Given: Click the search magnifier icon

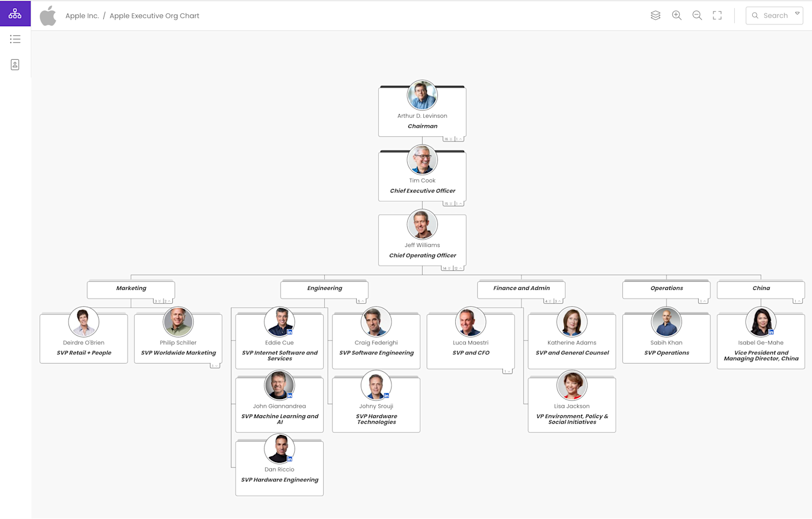Looking at the screenshot, I should pyautogui.click(x=755, y=16).
